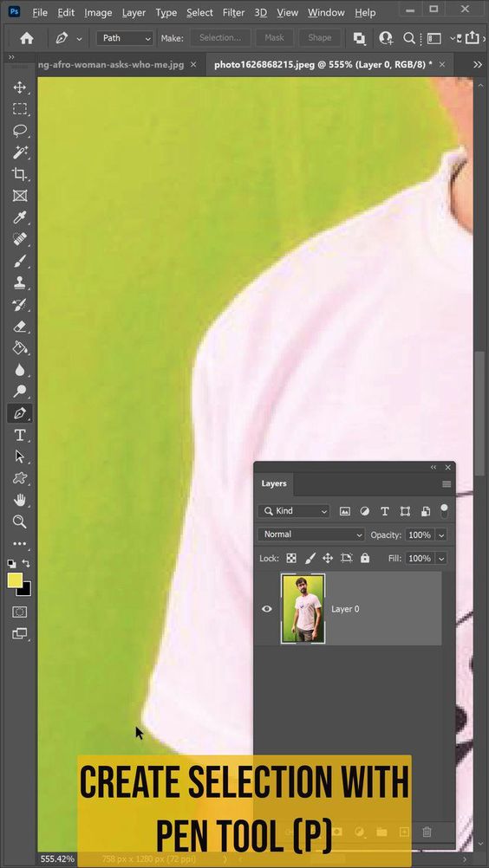Select the Brush tool
The image size is (489, 868).
tap(20, 261)
